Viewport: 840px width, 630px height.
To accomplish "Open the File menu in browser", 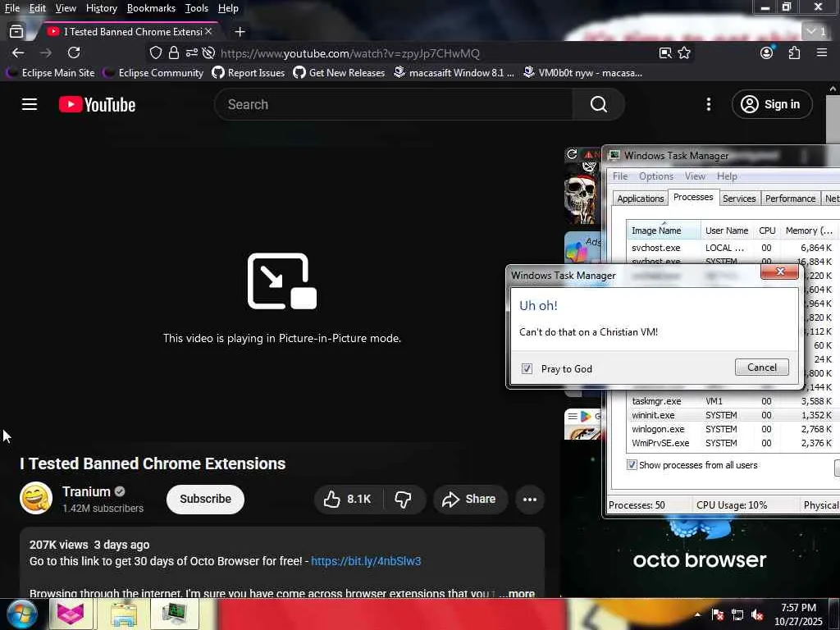I will [x=12, y=8].
